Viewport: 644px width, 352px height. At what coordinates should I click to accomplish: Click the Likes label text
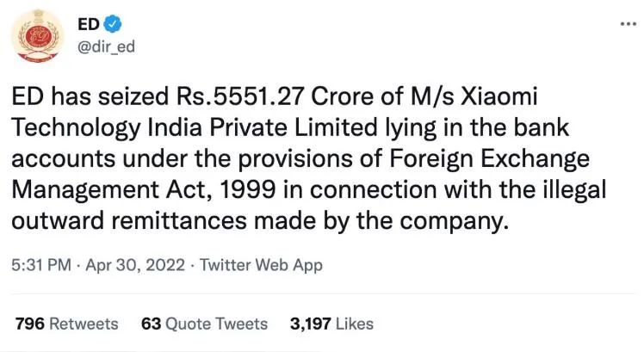[x=356, y=324]
